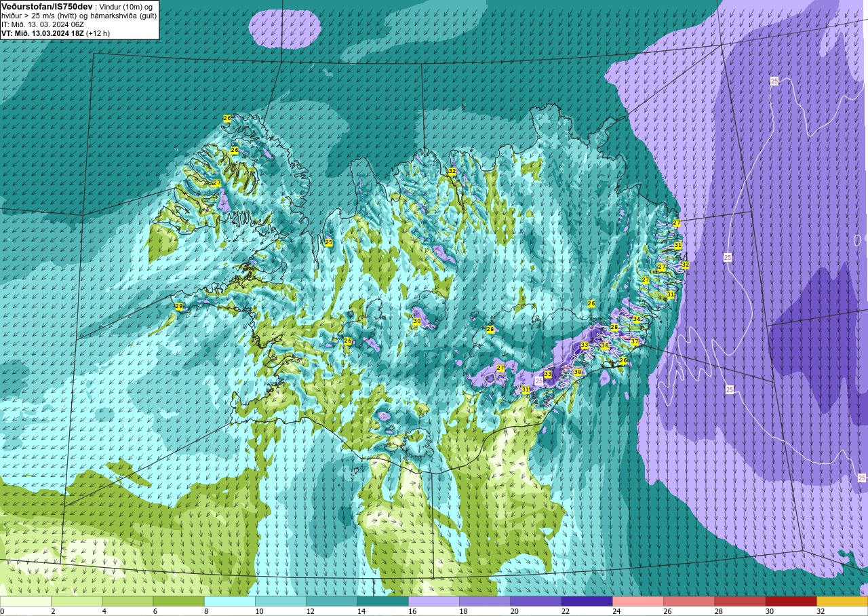Click the 30–32 m/s legend color swatch
868x616 pixels.
[791, 601]
